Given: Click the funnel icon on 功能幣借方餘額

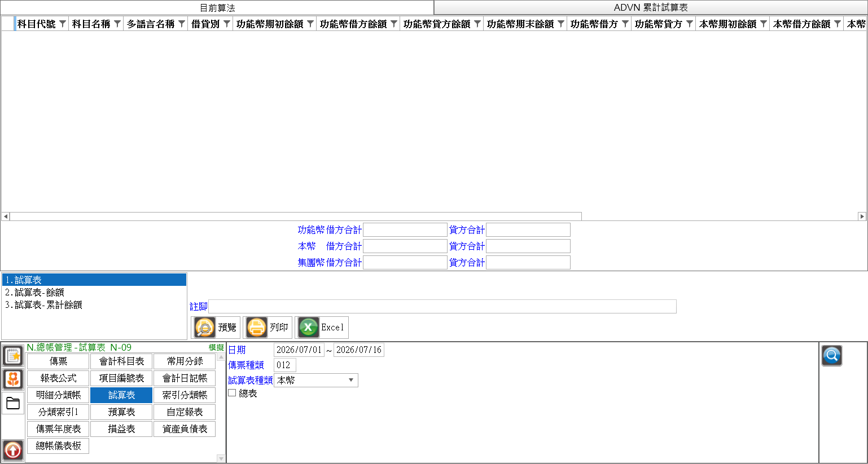Looking at the screenshot, I should (394, 24).
